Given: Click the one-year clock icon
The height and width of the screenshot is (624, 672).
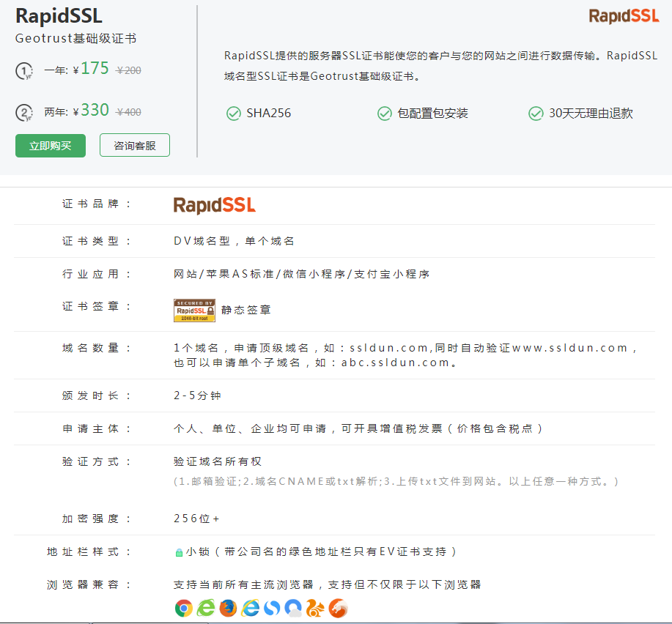Looking at the screenshot, I should pyautogui.click(x=24, y=71).
